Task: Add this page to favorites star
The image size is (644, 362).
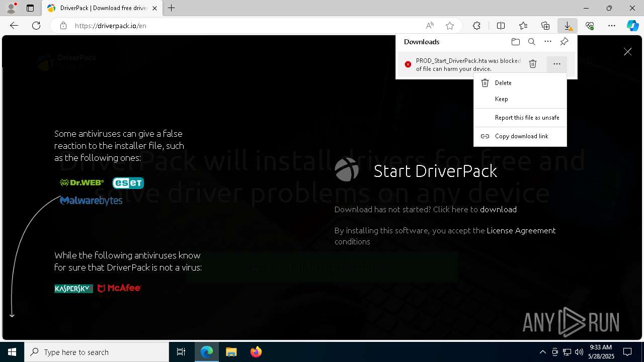Action: click(450, 26)
